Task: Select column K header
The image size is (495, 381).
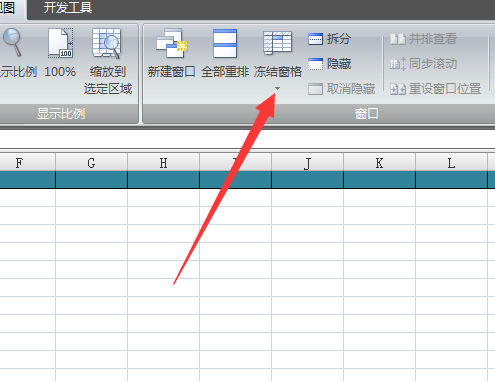Action: [379, 163]
